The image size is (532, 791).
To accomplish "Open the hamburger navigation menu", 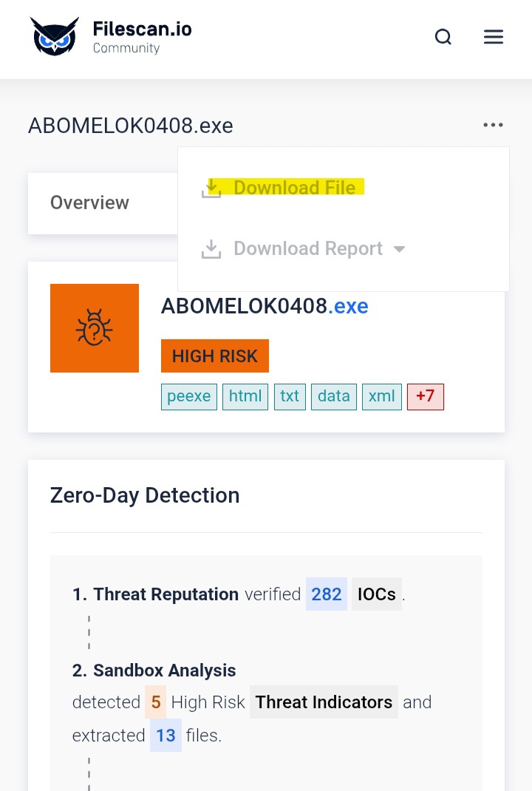I will (x=493, y=37).
